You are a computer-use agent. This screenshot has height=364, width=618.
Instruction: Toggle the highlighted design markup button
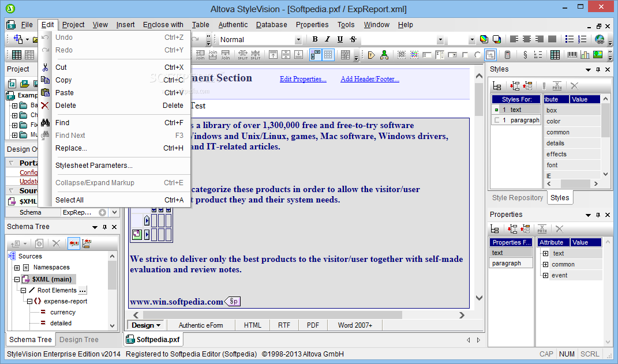click(x=490, y=55)
